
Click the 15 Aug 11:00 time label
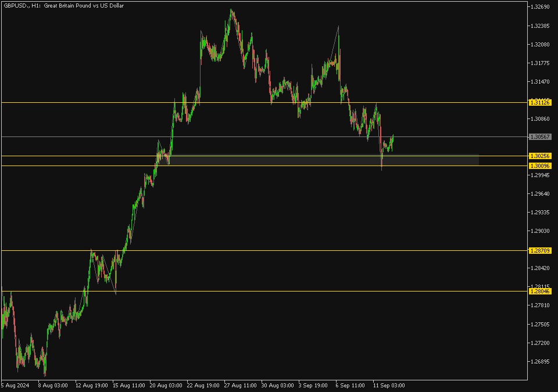(x=129, y=385)
